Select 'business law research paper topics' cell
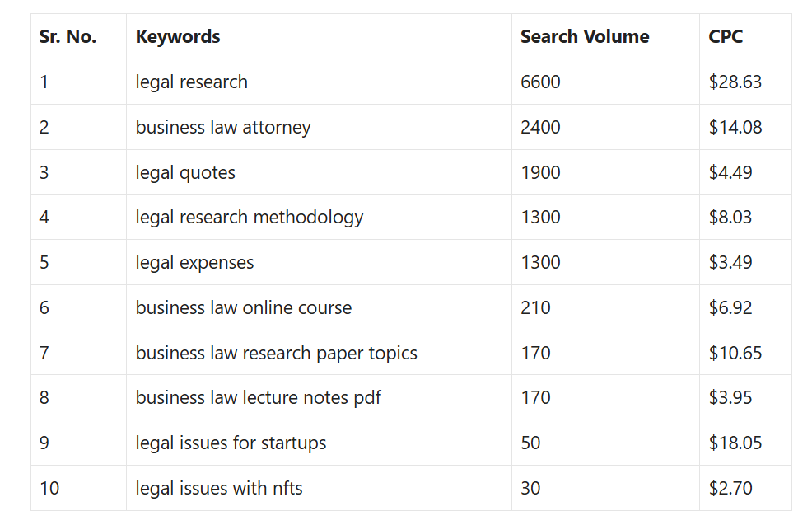 click(x=319, y=353)
